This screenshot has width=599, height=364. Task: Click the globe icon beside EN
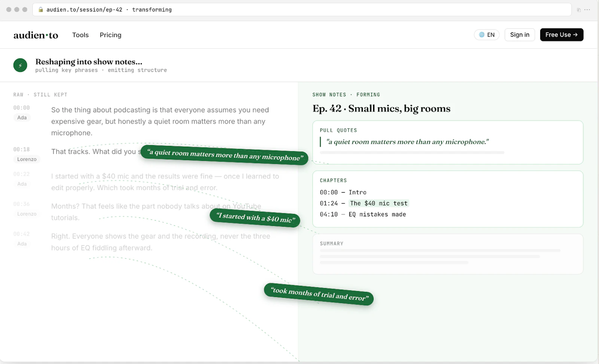tap(482, 35)
